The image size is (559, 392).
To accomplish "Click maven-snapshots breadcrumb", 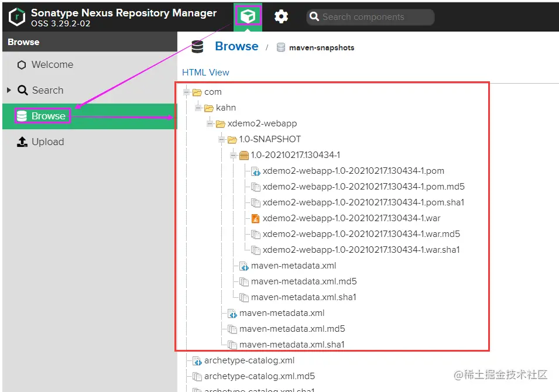I will (321, 48).
